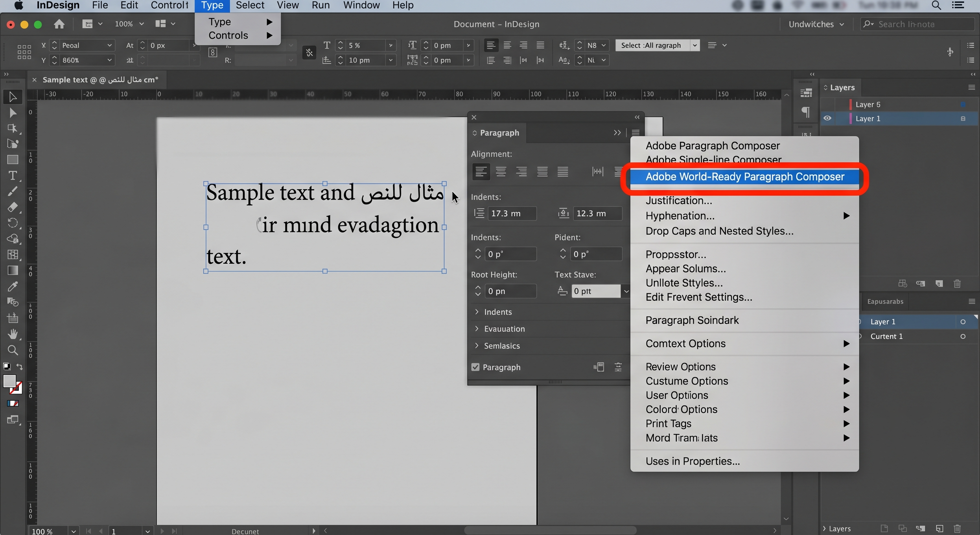The width and height of the screenshot is (980, 535).
Task: Expand the Semlasics section
Action: click(477, 346)
